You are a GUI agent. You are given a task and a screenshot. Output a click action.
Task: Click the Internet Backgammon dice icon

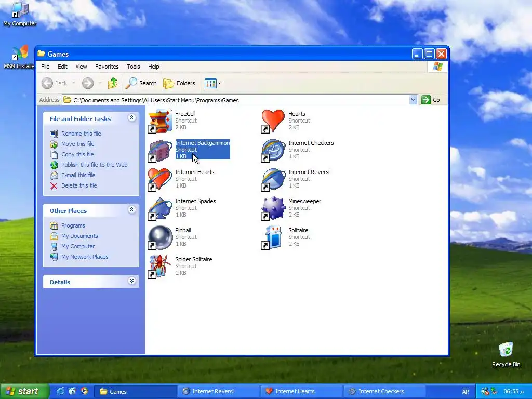(x=160, y=150)
